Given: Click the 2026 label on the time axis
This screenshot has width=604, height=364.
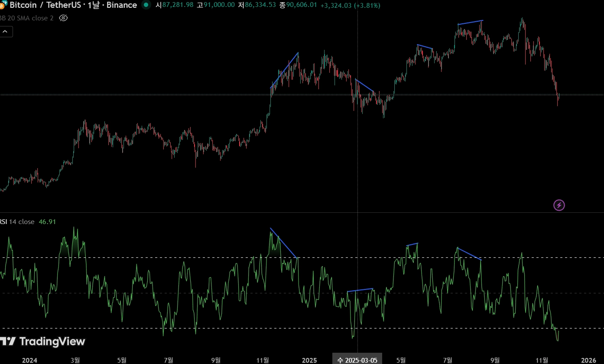Looking at the screenshot, I should [x=588, y=360].
